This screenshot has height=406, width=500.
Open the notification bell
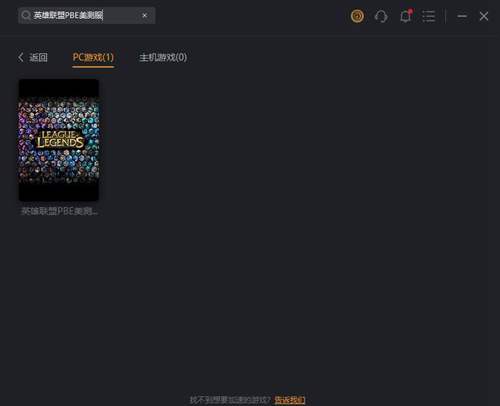(x=405, y=16)
